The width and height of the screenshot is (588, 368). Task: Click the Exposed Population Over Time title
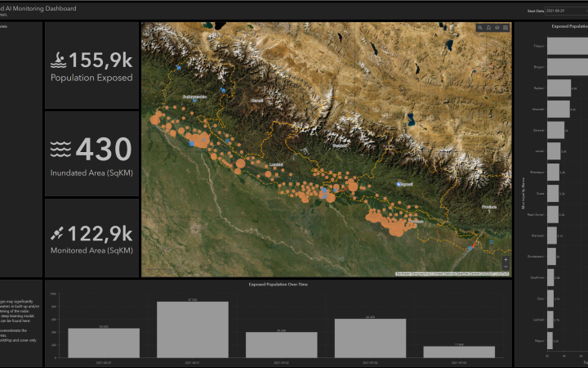pos(278,285)
